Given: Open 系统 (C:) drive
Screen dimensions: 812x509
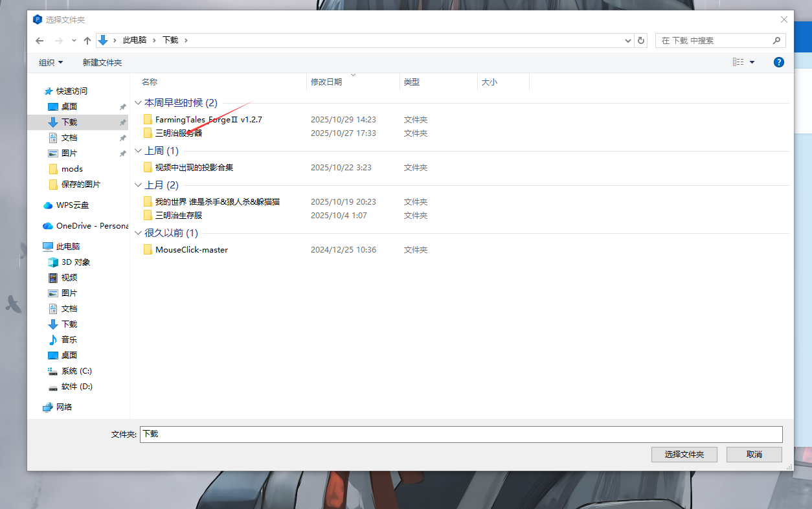Looking at the screenshot, I should 76,370.
